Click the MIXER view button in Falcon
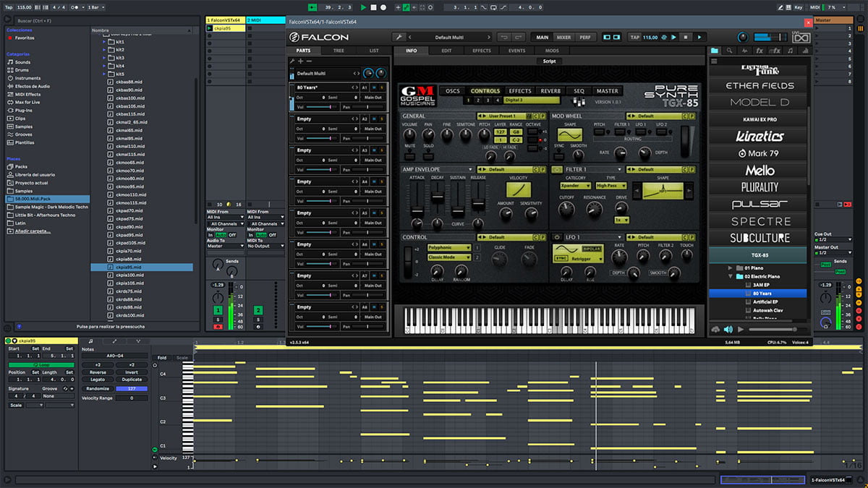868x488 pixels. [x=563, y=37]
